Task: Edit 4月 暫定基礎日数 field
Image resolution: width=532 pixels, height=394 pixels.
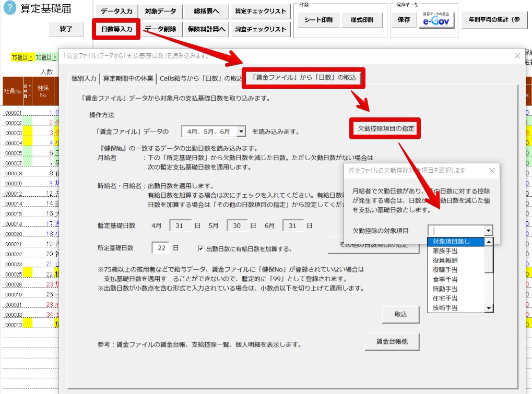Action: point(180,226)
